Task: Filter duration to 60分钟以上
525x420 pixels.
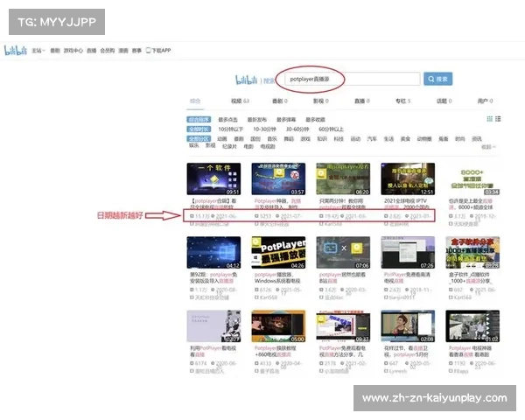Action: pyautogui.click(x=331, y=129)
